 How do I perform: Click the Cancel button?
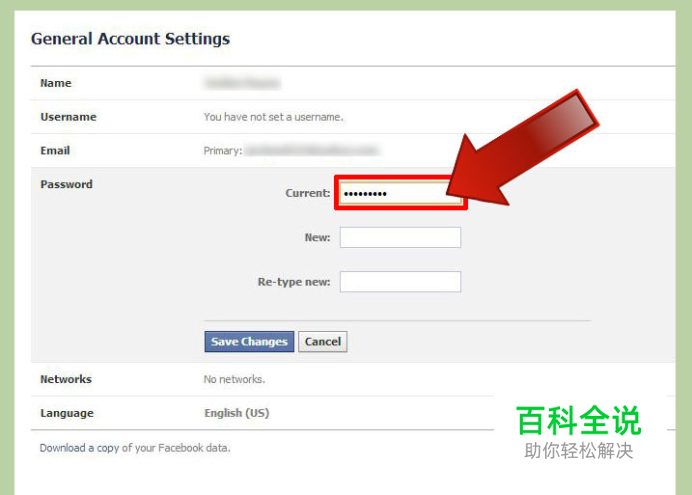[323, 341]
